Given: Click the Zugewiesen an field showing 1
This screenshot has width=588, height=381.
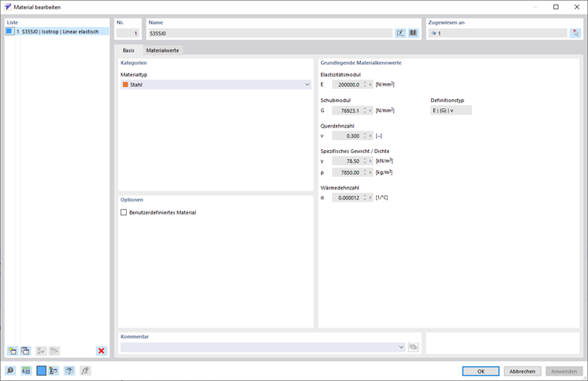Looking at the screenshot, I should click(498, 33).
